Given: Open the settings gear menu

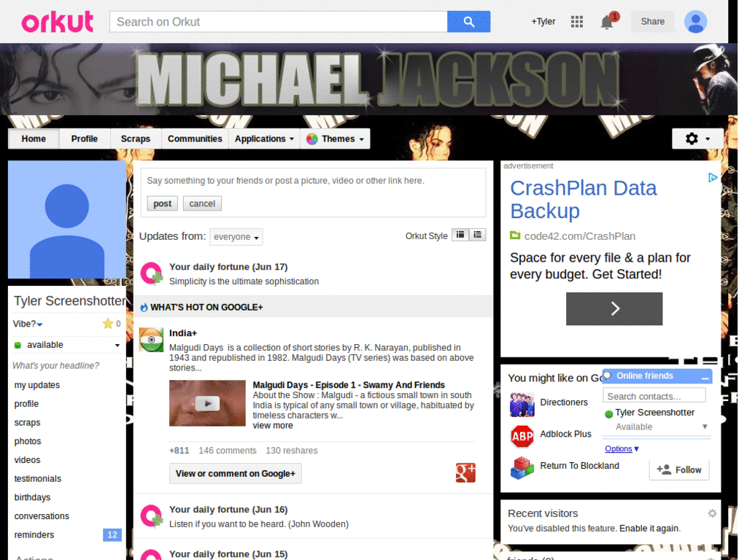Looking at the screenshot, I should point(697,139).
